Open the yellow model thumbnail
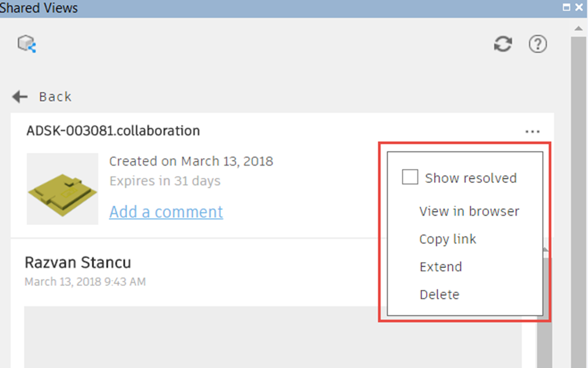Image resolution: width=588 pixels, height=368 pixels. pyautogui.click(x=62, y=189)
